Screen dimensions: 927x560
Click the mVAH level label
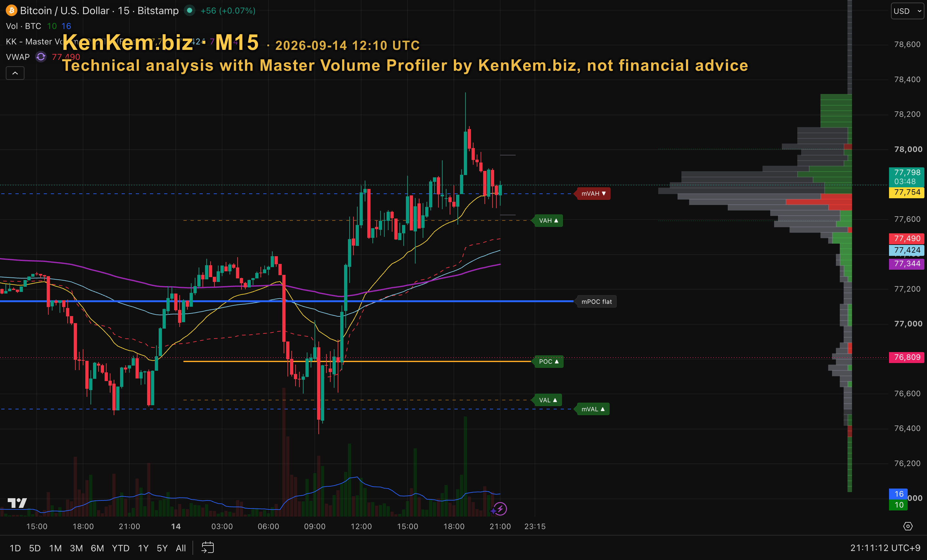(x=594, y=194)
